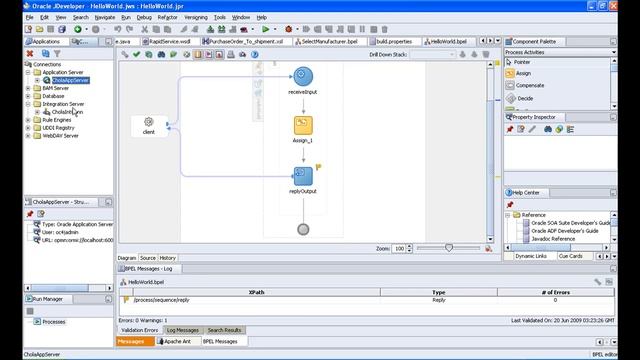
Task: Click the print icon in BPEL editor toolbar
Action: [231, 54]
